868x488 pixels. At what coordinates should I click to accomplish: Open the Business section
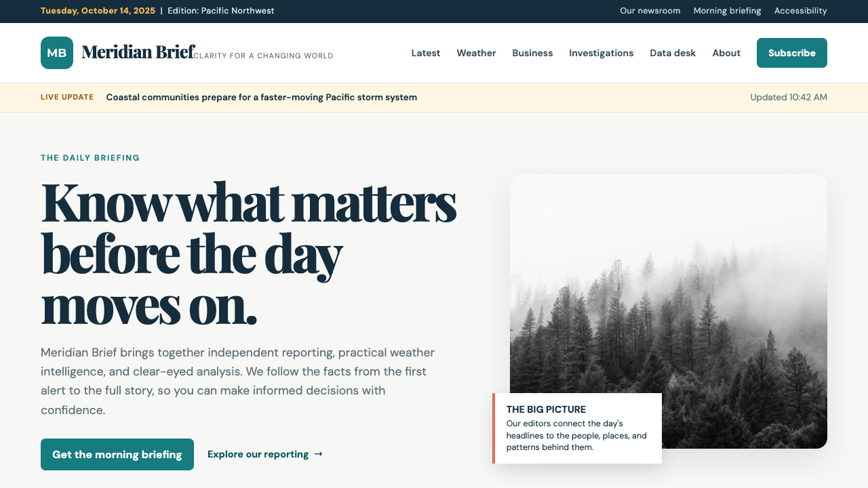532,53
